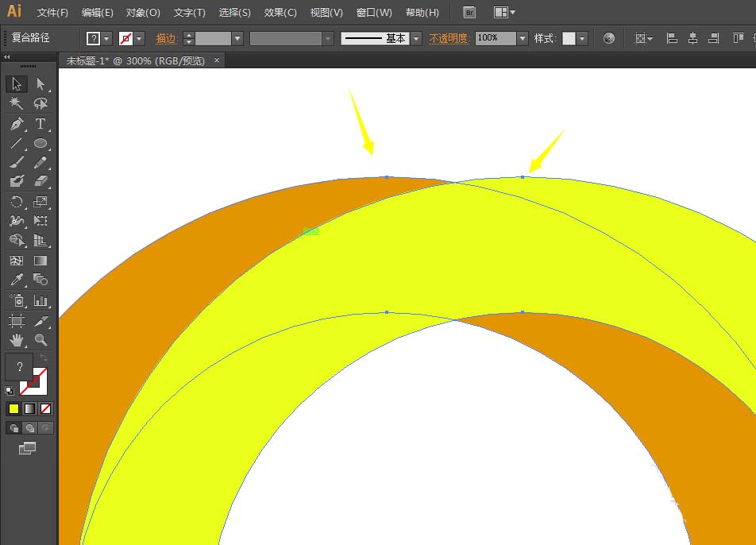Expand the 基本 stroke style dropdown
This screenshot has height=545, width=756.
click(x=416, y=38)
